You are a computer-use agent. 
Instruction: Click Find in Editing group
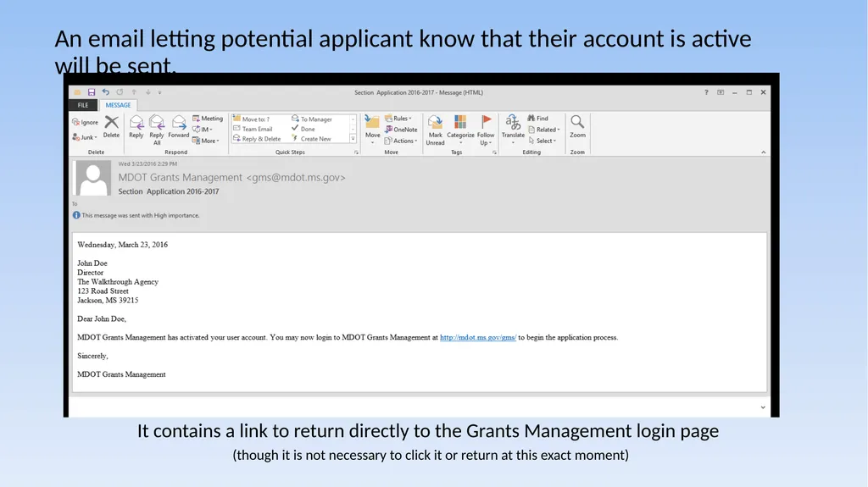[537, 119]
